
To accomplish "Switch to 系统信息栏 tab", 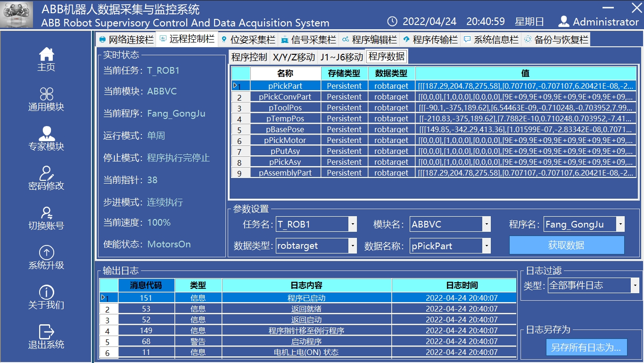I will click(x=491, y=39).
